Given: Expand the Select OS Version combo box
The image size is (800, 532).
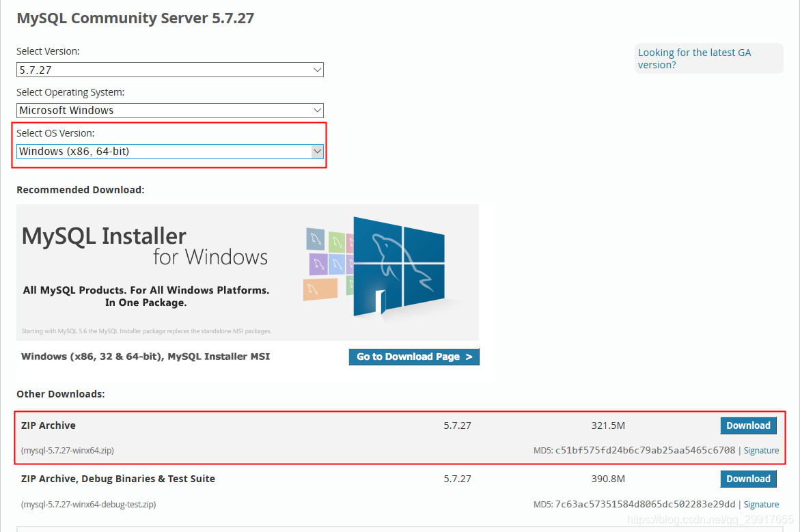Looking at the screenshot, I should click(170, 151).
